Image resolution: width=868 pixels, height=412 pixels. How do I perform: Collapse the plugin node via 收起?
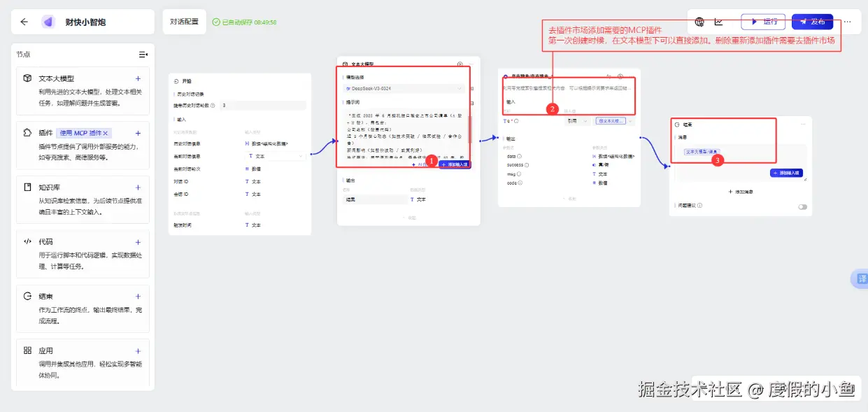tap(570, 199)
